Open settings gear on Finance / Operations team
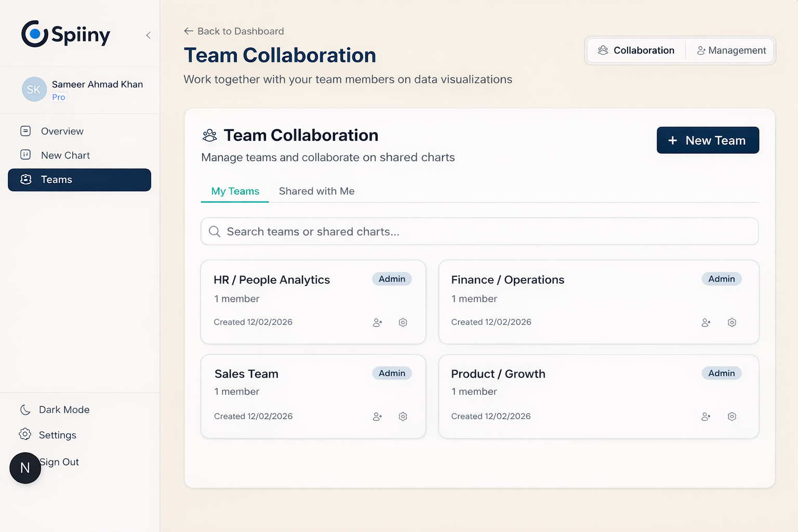 [732, 322]
